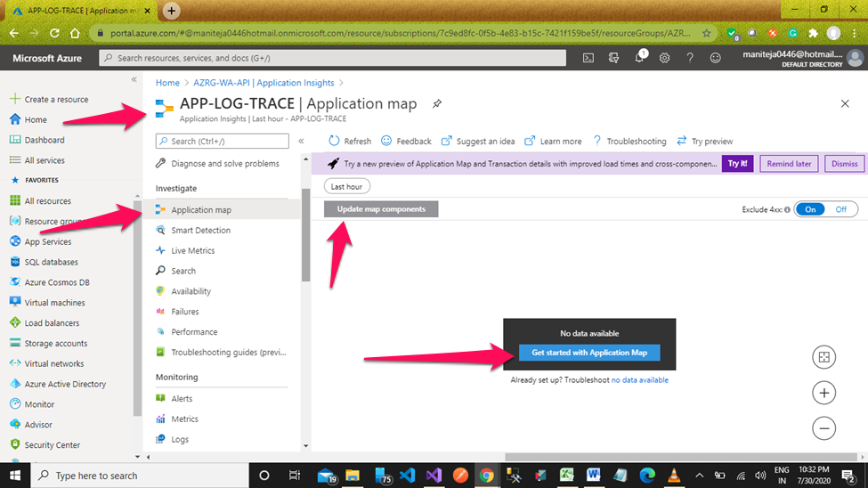Open SQL databases in the sidebar
868x488 pixels.
pyautogui.click(x=44, y=262)
